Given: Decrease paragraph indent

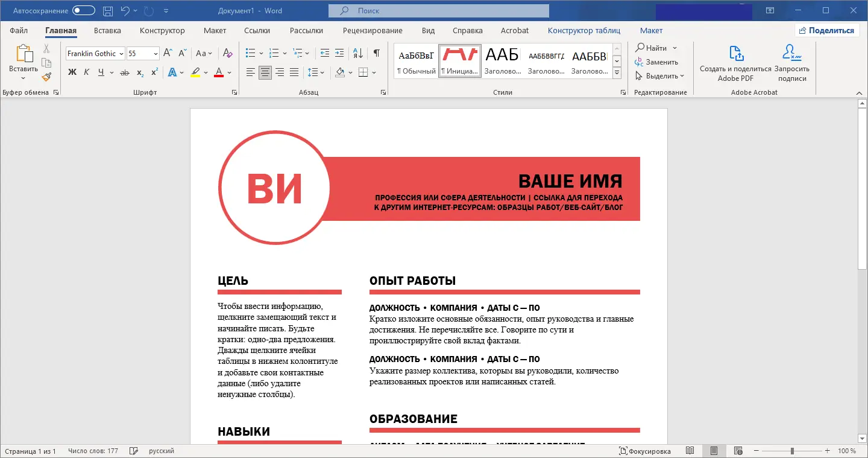Looking at the screenshot, I should click(325, 53).
